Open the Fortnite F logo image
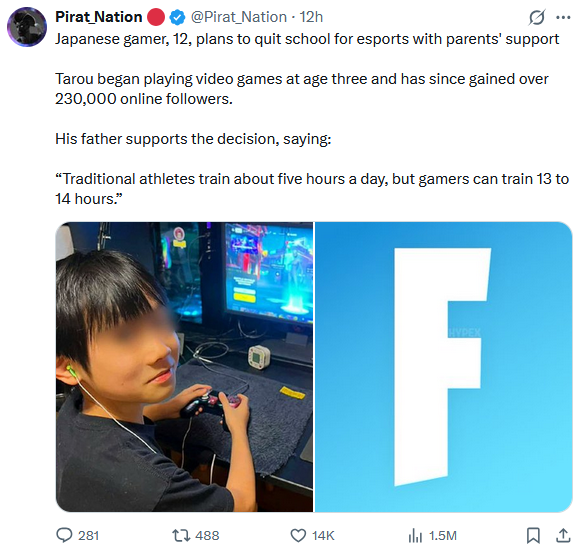Viewport: 582px width, 550px height. click(x=444, y=367)
